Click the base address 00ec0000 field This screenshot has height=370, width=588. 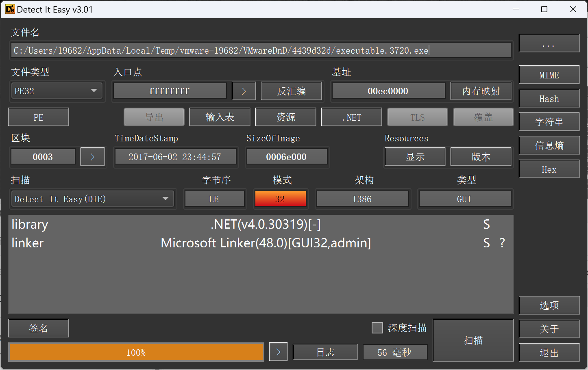[x=388, y=91]
